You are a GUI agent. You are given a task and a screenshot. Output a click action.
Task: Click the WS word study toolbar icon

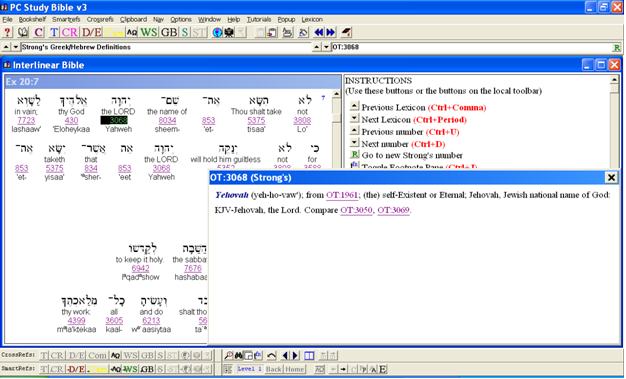click(x=149, y=32)
